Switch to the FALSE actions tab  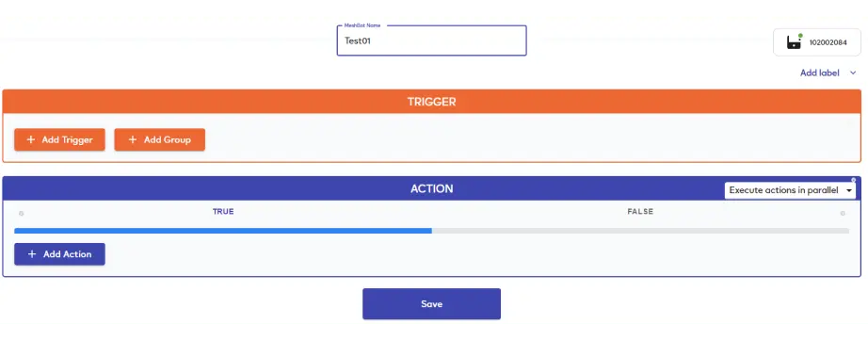click(640, 212)
